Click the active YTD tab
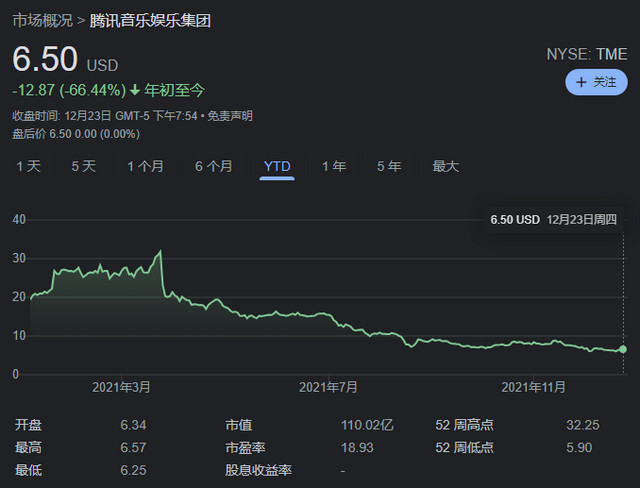Image resolution: width=640 pixels, height=488 pixels. pyautogui.click(x=277, y=166)
